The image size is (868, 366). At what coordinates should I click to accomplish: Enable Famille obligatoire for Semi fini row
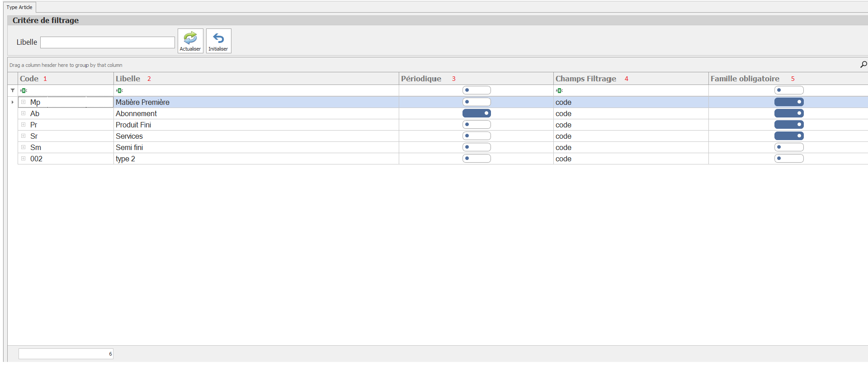pyautogui.click(x=788, y=147)
